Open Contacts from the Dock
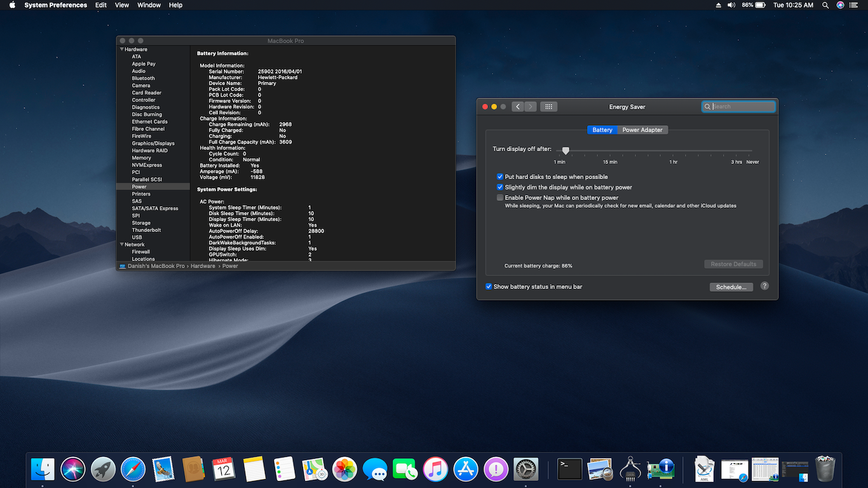Screen dimensions: 868x488 coord(193,469)
